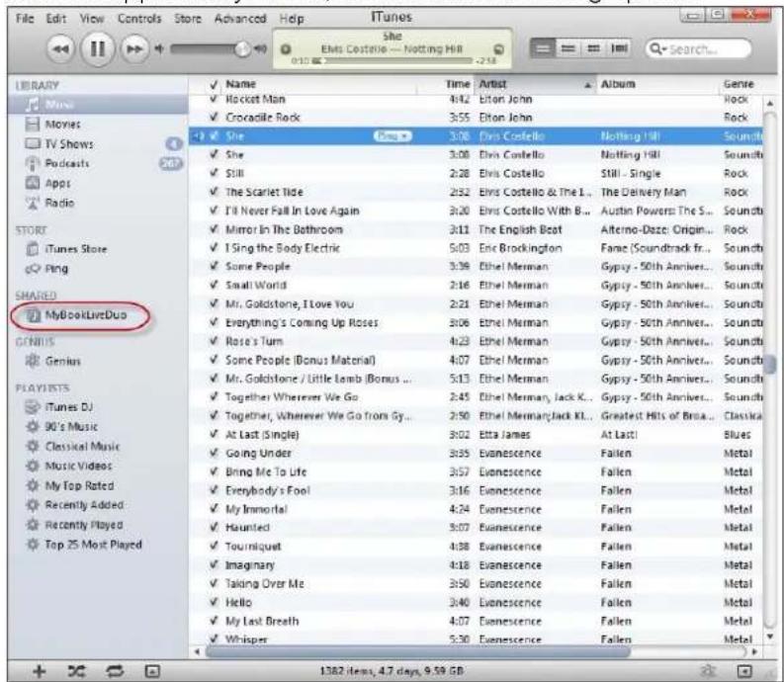Sort by Name column header

[320, 84]
